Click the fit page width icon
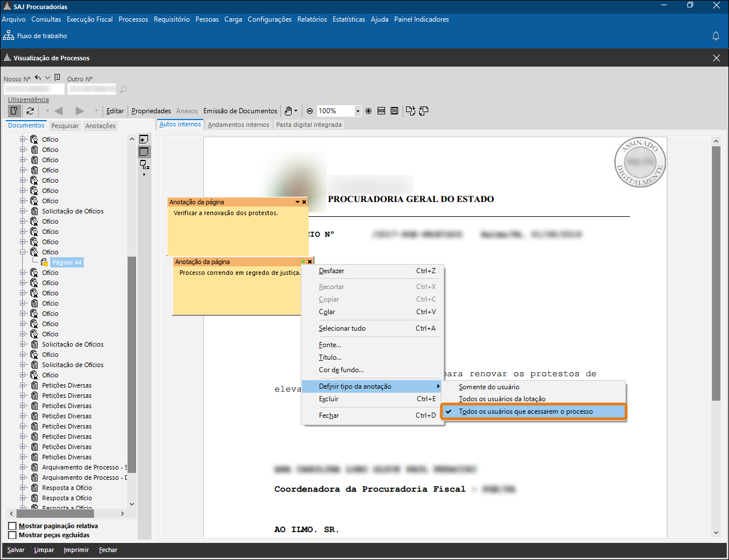 [x=382, y=111]
